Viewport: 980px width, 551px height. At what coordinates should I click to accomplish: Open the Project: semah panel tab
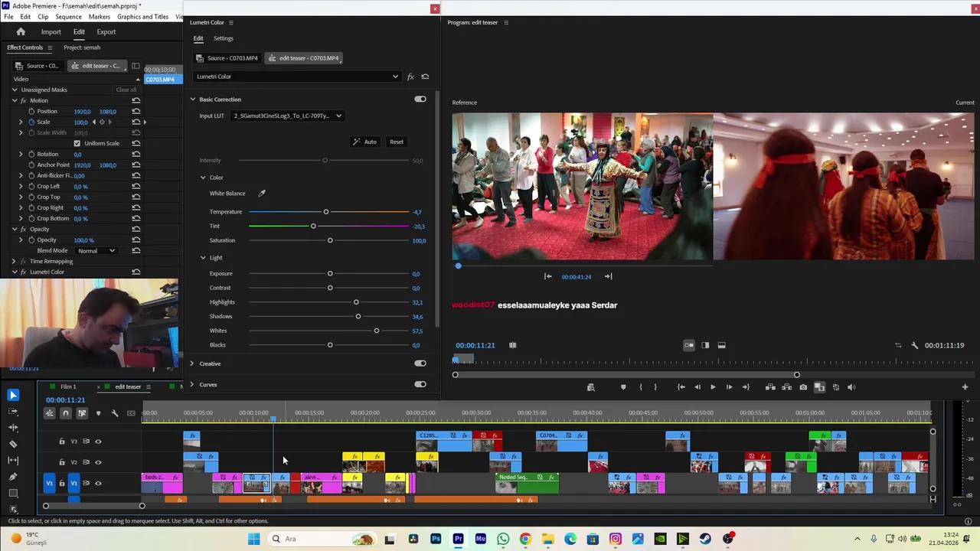coord(82,47)
